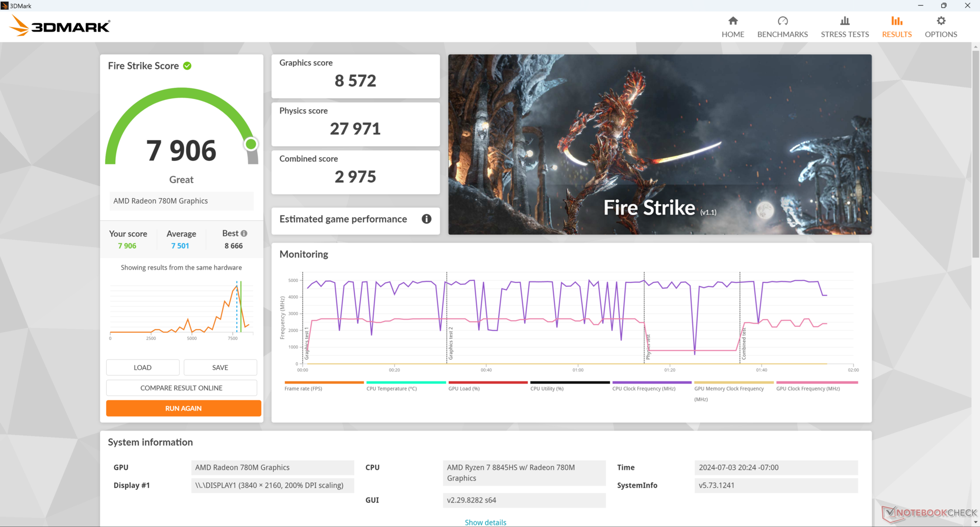Click the scrollbar down arrow

click(x=975, y=522)
